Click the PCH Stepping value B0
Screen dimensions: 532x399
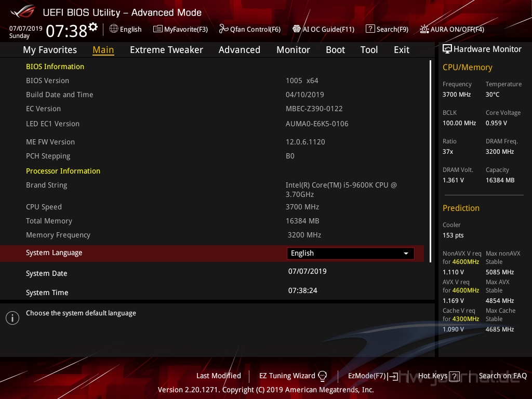290,156
